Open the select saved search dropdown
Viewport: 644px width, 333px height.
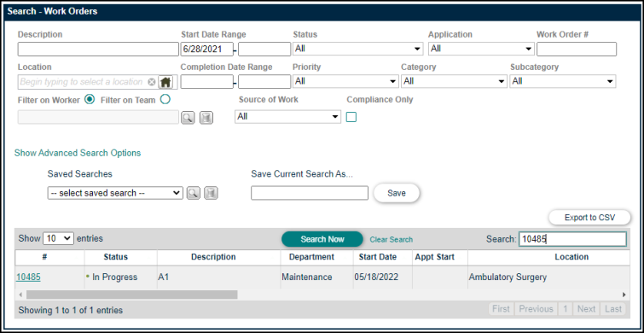point(115,193)
